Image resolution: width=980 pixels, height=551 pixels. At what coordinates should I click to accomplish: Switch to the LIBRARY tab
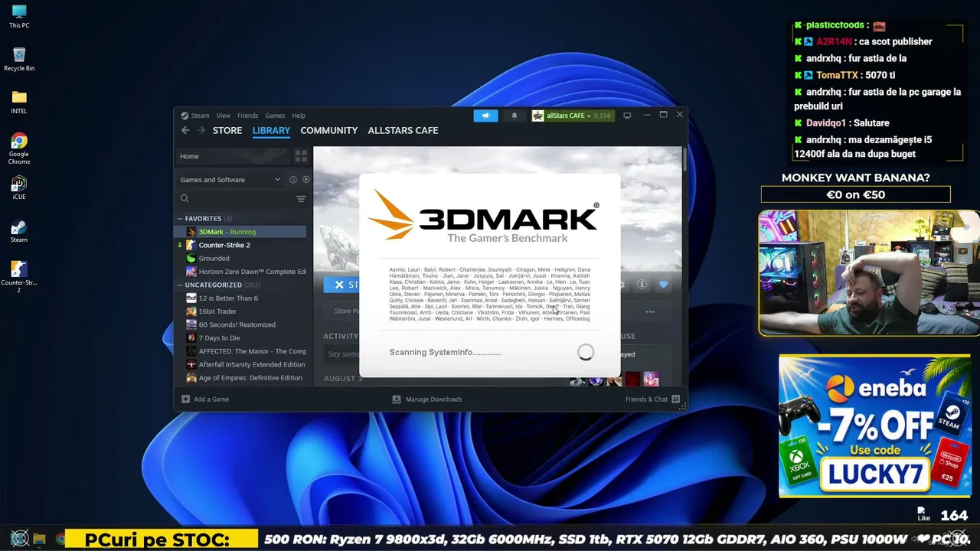pos(271,130)
